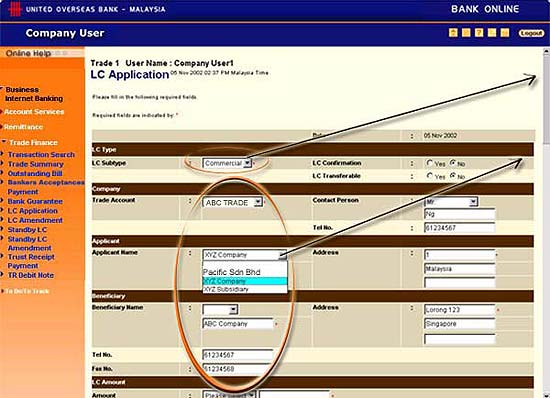
Task: Open LC Subtype Commercial dropdown
Action: (x=227, y=163)
